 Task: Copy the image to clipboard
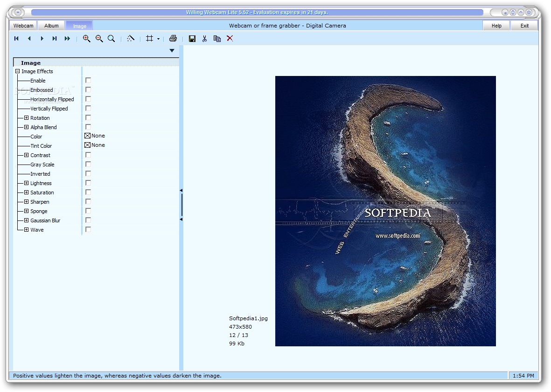tap(217, 39)
